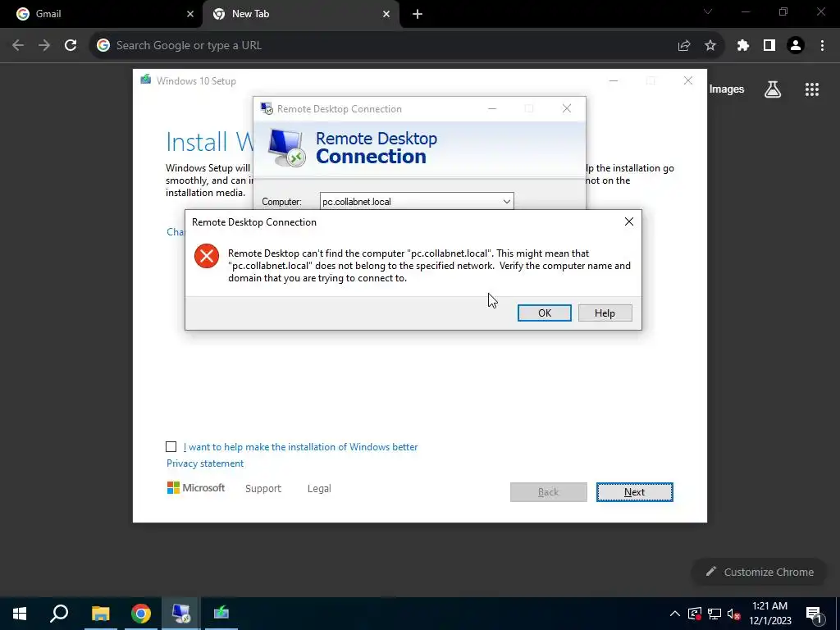840x630 pixels.
Task: Go forward in Chrome
Action: click(x=44, y=46)
